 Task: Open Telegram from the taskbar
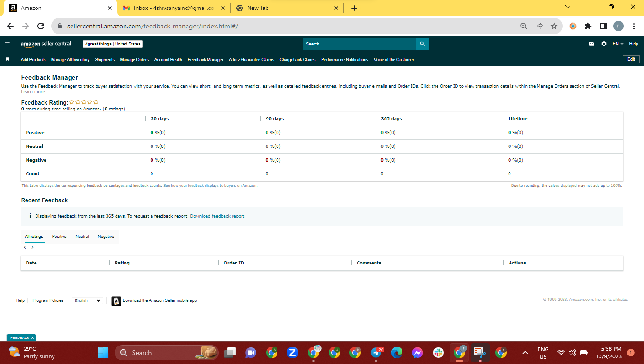tap(377, 353)
